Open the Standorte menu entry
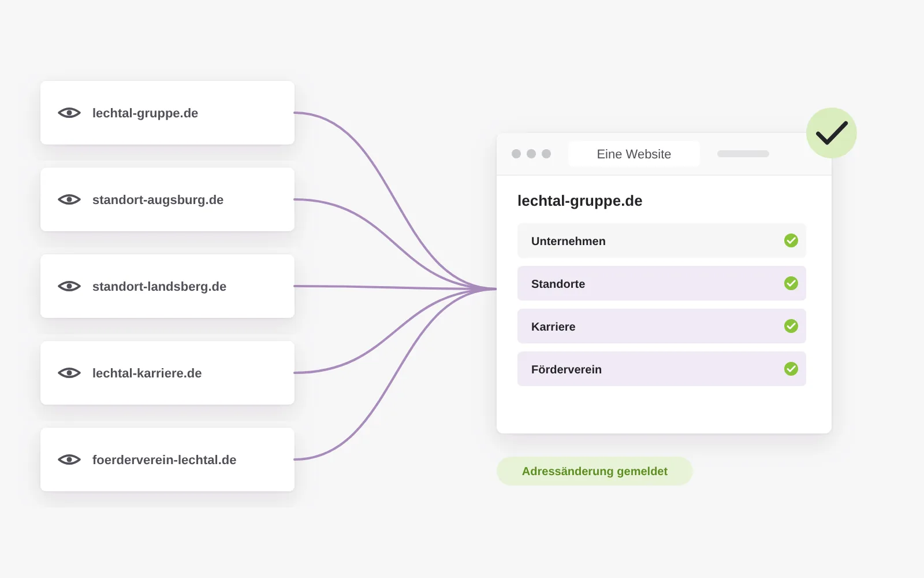The image size is (924, 578). [662, 283]
